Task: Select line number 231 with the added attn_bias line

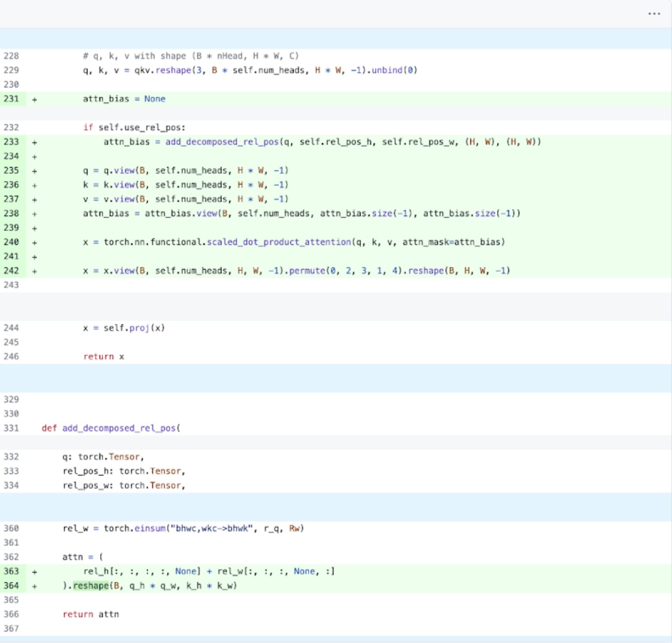Action: click(11, 98)
